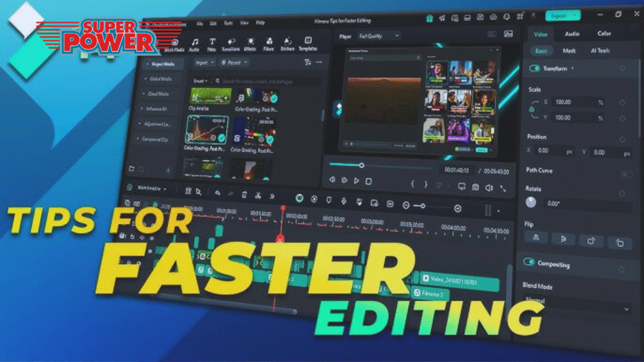Open the Blend Mode dropdown
The image size is (644, 362).
[x=577, y=305]
